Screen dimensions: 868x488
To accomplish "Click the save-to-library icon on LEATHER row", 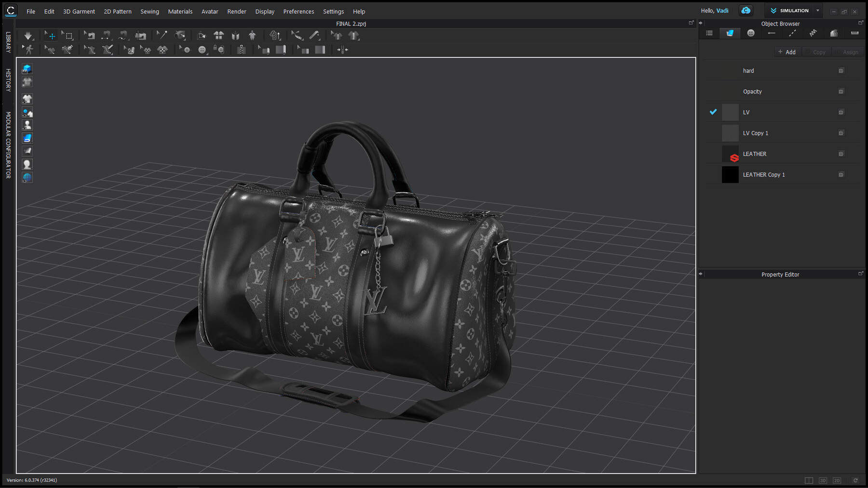I will click(841, 154).
